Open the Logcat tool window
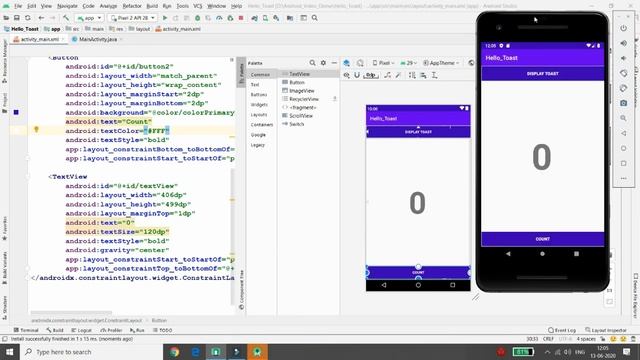 [82, 330]
